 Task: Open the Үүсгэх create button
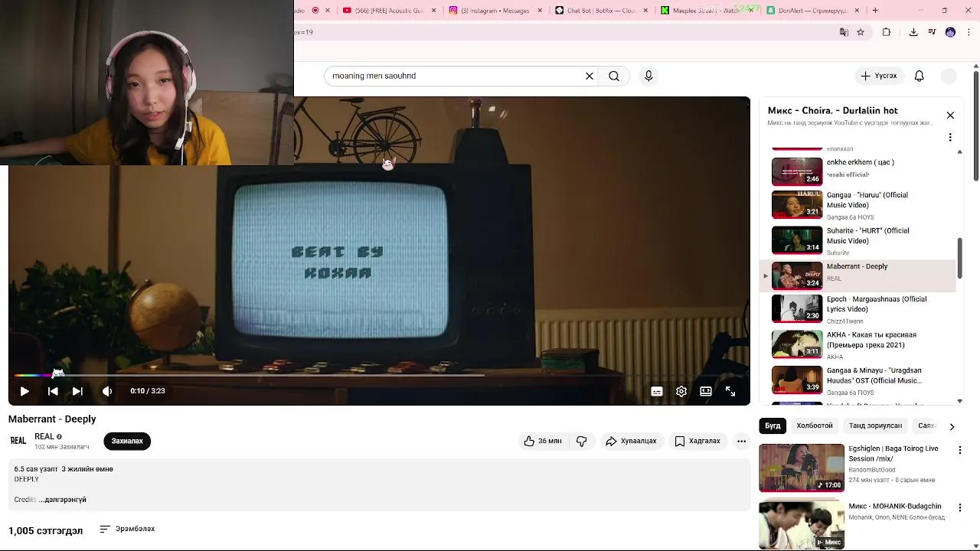tap(879, 76)
